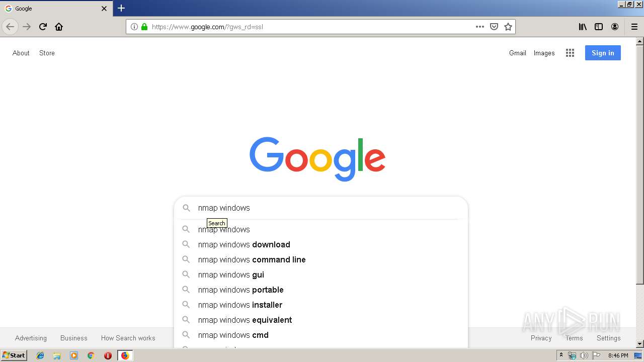The image size is (644, 362).
Task: Launch Opera from the taskbar
Action: (108, 355)
